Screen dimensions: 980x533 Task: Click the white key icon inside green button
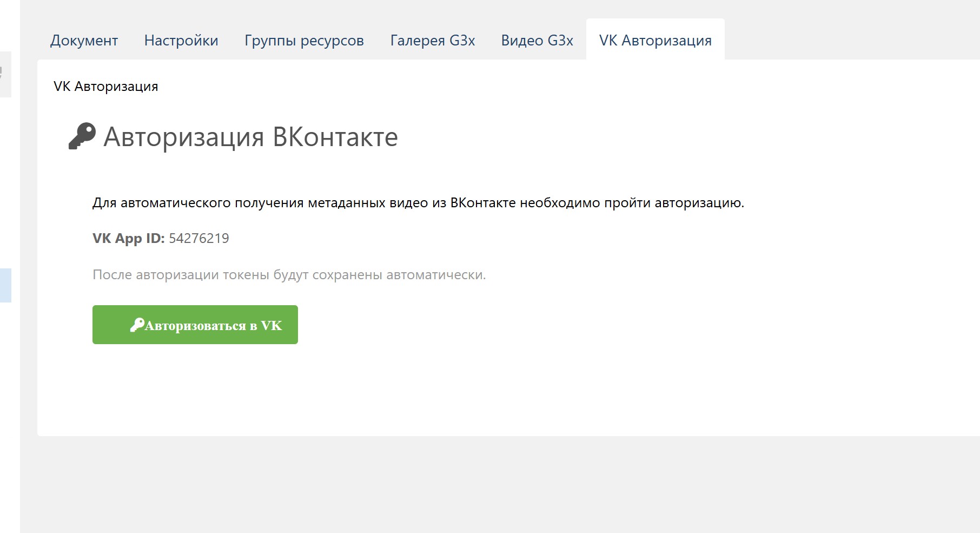[x=137, y=325]
